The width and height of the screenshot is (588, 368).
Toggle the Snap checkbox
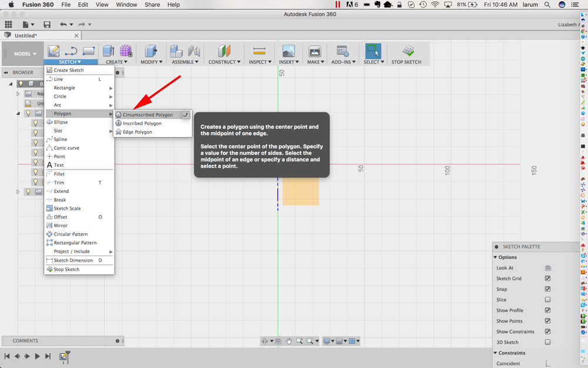click(x=547, y=289)
